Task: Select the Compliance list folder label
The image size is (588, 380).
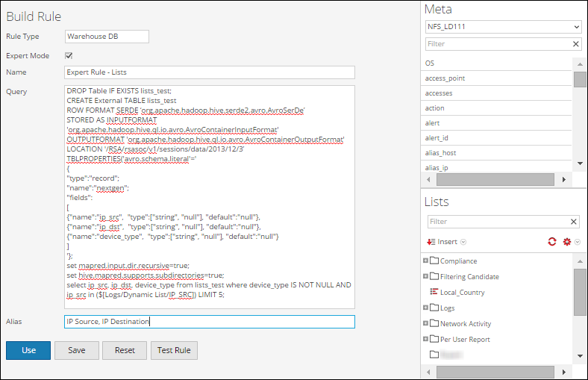Action: [x=459, y=261]
